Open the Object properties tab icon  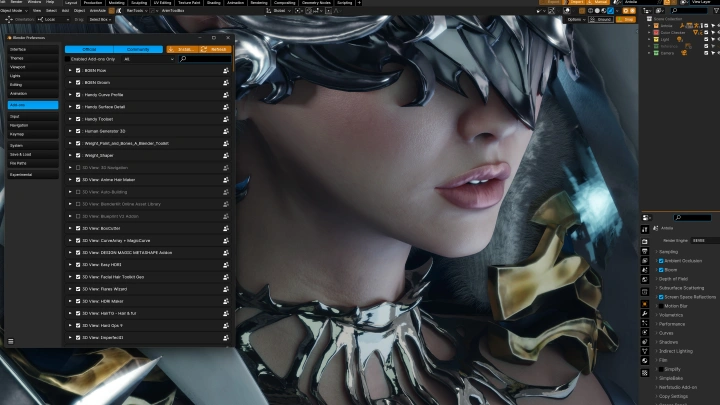645,304
